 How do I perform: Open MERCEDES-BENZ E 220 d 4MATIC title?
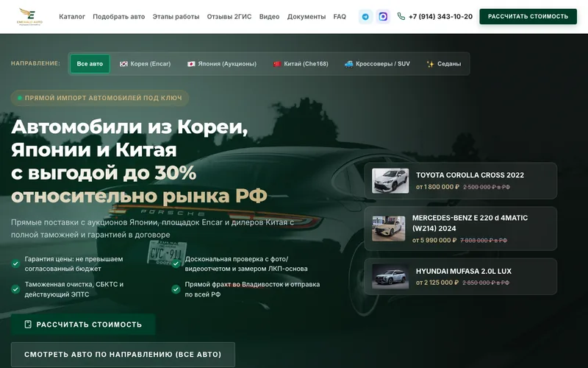tap(470, 223)
